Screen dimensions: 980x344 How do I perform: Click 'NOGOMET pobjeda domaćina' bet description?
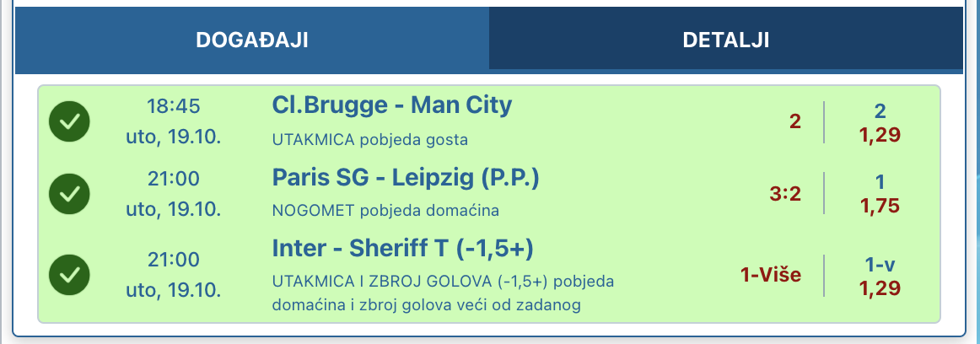point(385,211)
